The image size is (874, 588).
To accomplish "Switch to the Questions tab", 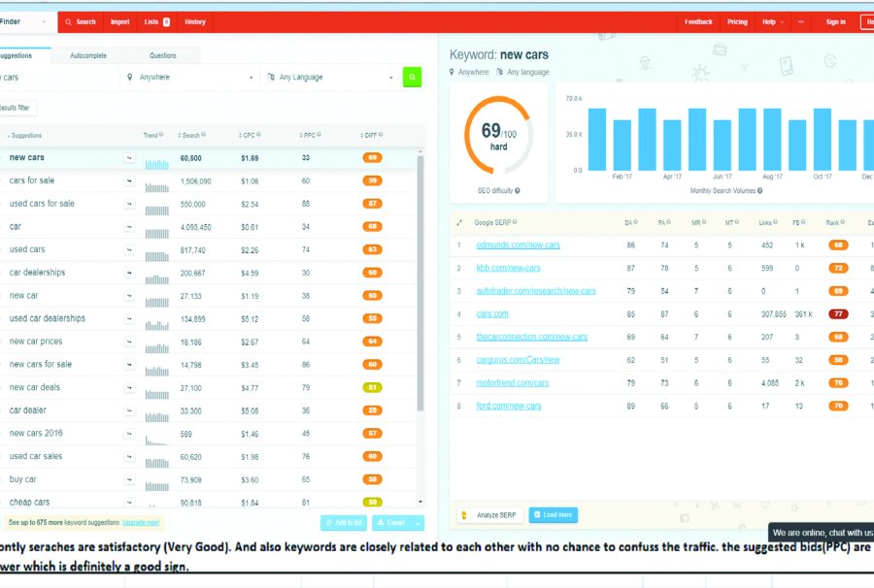I will tap(163, 55).
